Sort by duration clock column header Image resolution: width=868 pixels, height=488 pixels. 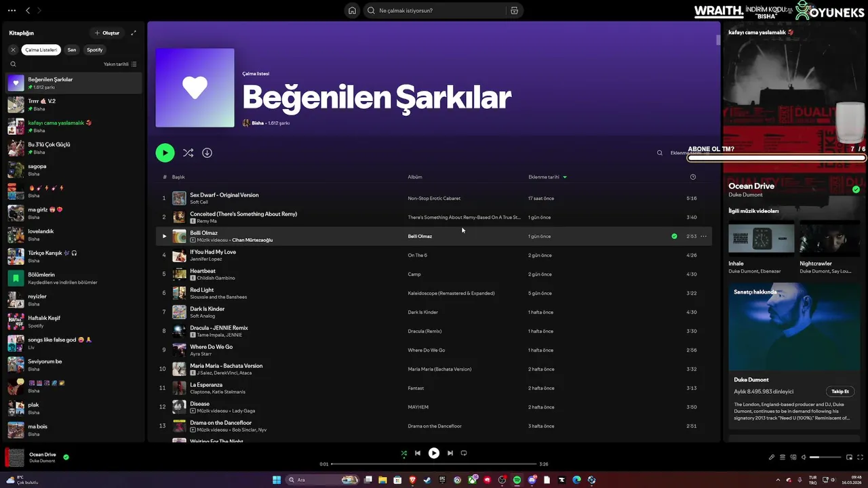[x=692, y=177]
